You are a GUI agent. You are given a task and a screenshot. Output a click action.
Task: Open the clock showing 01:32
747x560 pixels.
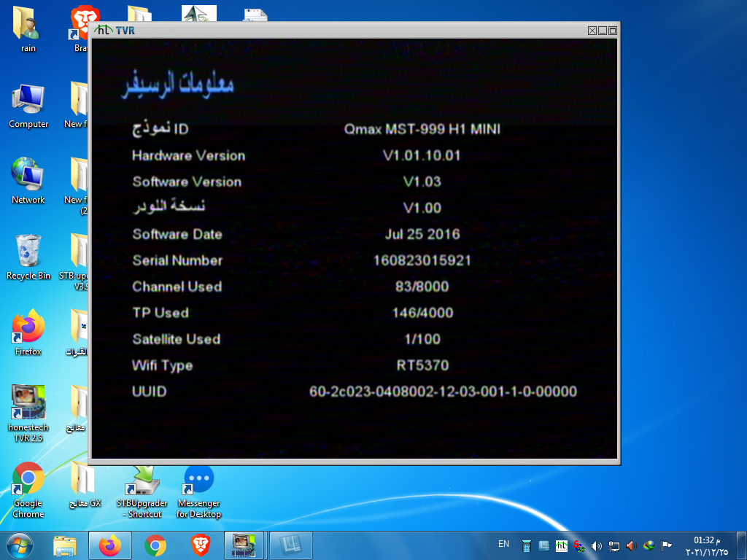click(x=707, y=545)
